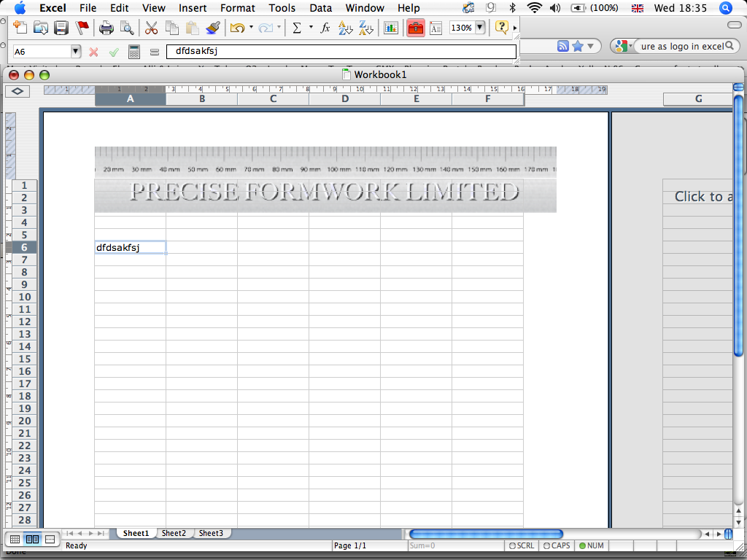
Task: Undo the last action with Undo arrow
Action: (237, 28)
